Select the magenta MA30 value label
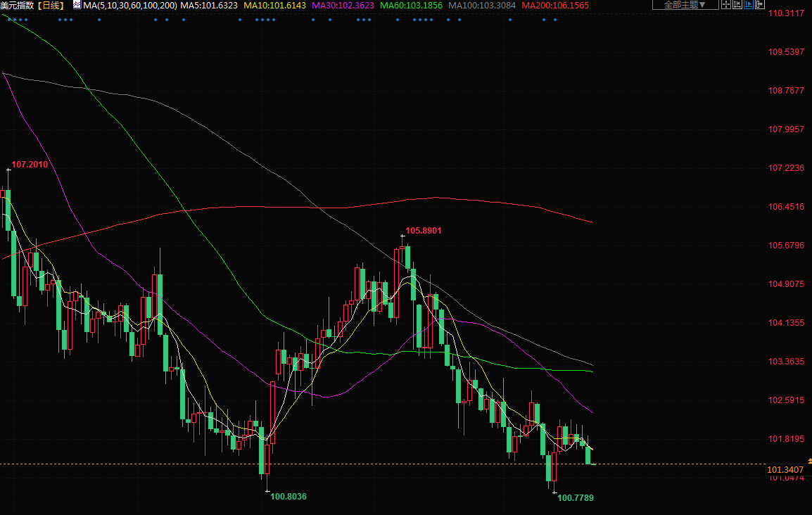The width and height of the screenshot is (812, 515). tap(343, 6)
